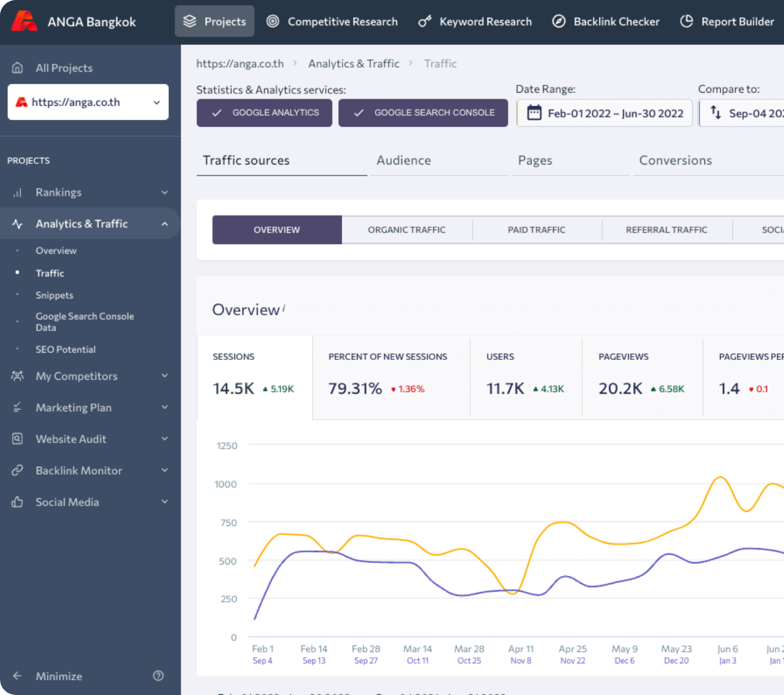Click the Report Builder pie chart icon
Viewport: 784px width, 695px height.
coord(686,21)
